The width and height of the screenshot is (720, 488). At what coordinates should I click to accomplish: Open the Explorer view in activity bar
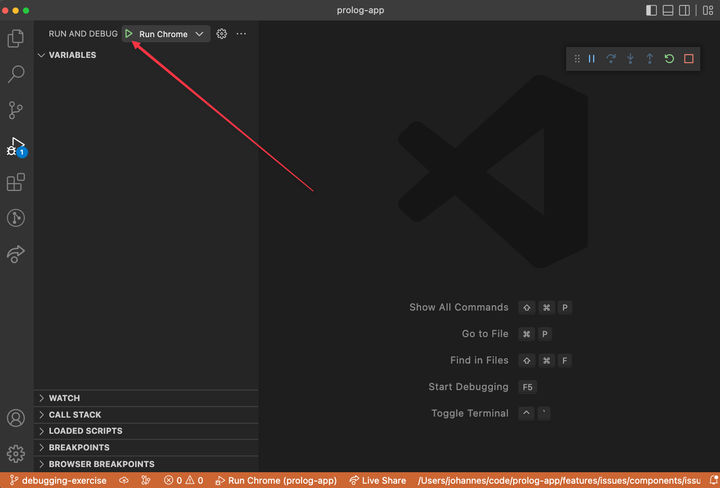(x=16, y=38)
